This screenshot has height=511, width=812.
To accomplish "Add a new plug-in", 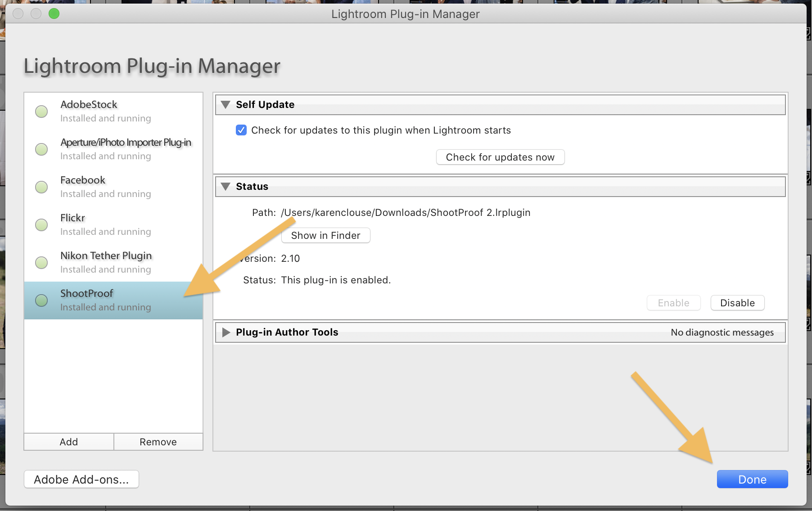I will [x=69, y=442].
